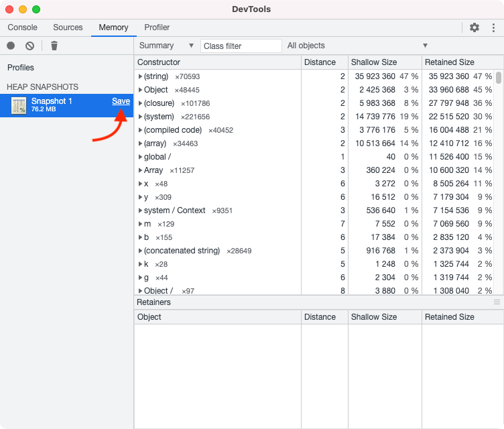Click the Snapshot 1 heap icon

19,105
